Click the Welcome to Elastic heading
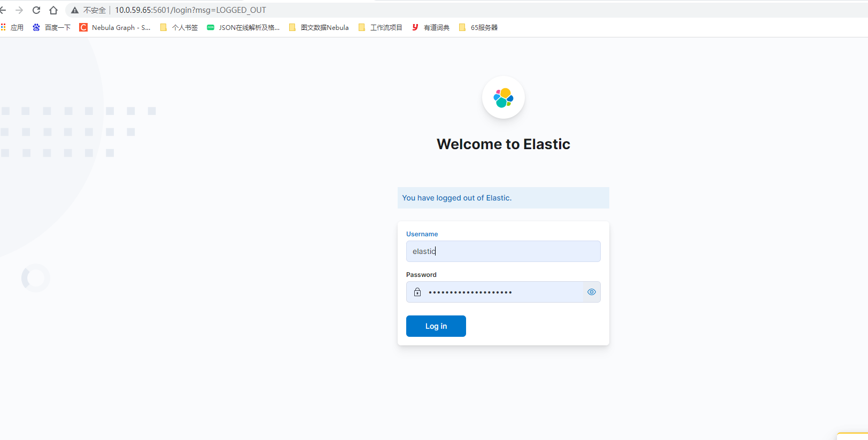This screenshot has width=868, height=440. pos(503,144)
